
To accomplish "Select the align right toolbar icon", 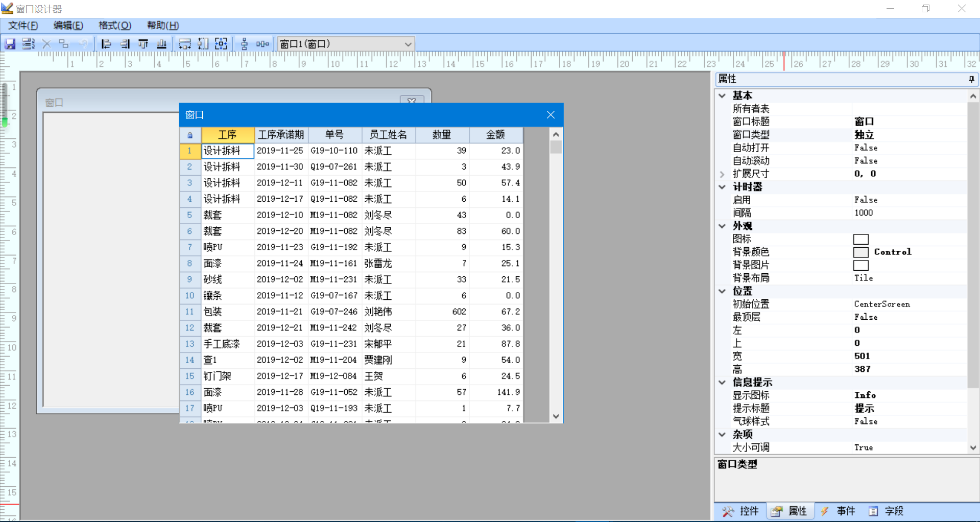I will click(125, 44).
